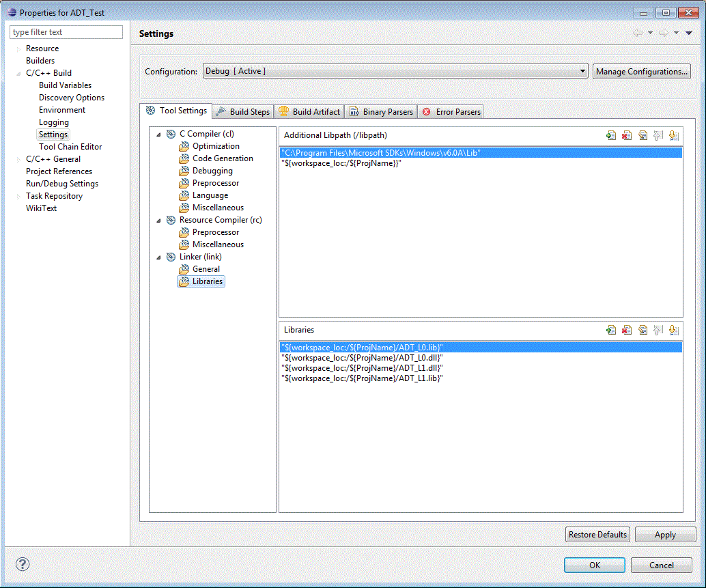This screenshot has height=588, width=706.
Task: Click the Restore Defaults button
Action: pyautogui.click(x=597, y=535)
